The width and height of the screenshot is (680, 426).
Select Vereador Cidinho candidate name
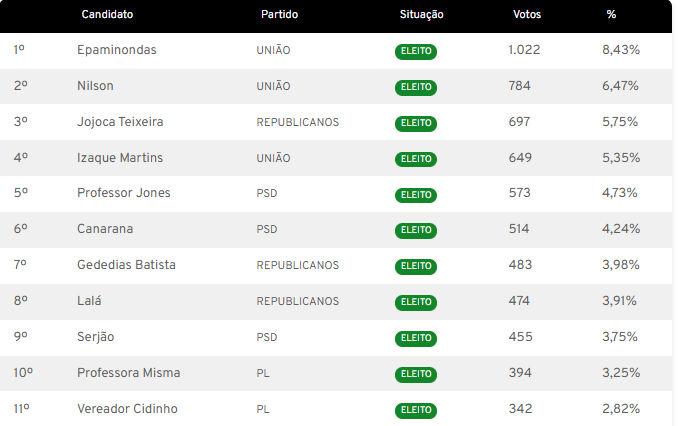127,409
